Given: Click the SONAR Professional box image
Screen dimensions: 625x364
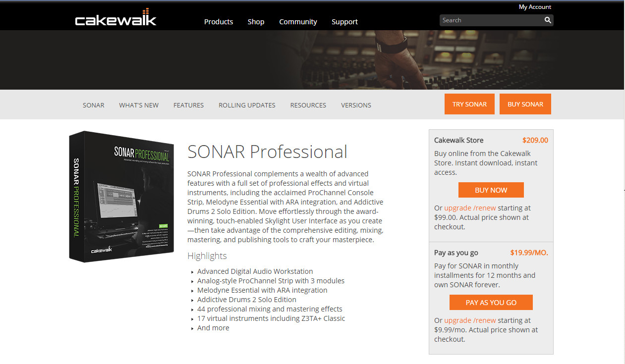Looking at the screenshot, I should 121,196.
